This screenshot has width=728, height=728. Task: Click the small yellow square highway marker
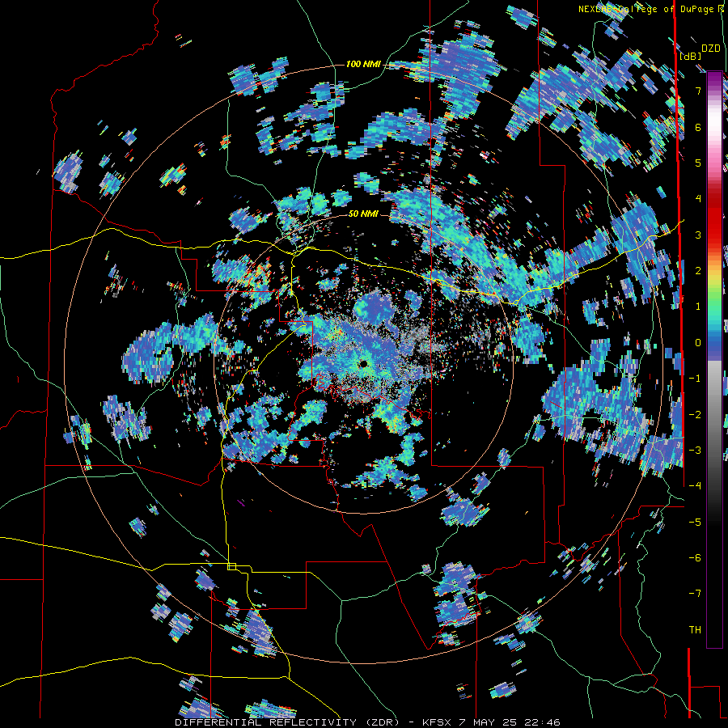[231, 566]
